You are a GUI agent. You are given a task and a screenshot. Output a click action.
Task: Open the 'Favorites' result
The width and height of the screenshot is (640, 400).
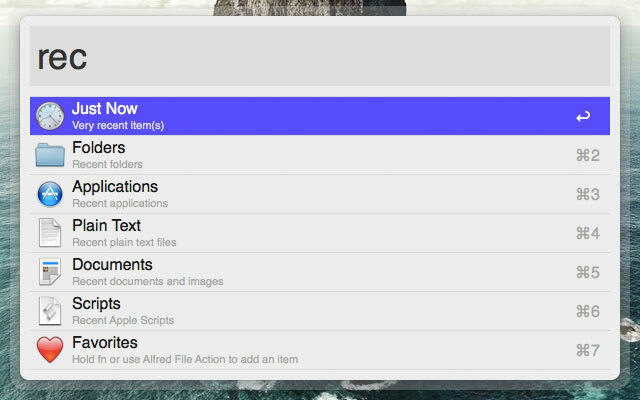coord(320,350)
